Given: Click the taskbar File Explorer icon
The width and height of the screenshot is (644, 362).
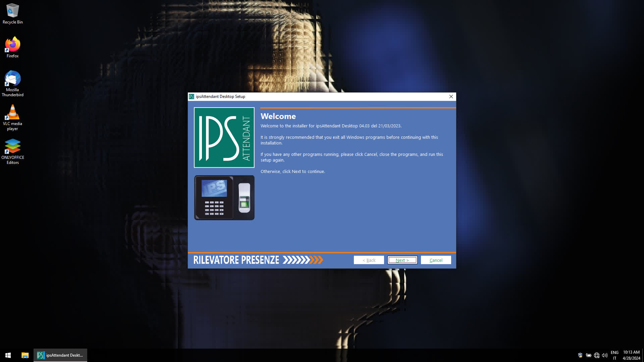Looking at the screenshot, I should (25, 355).
